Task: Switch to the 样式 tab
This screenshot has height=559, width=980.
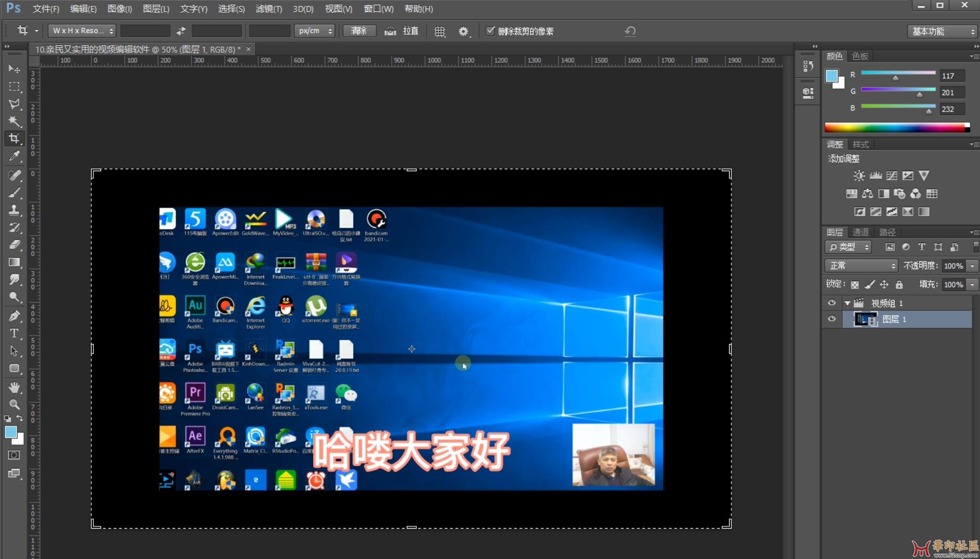Action: pos(860,145)
